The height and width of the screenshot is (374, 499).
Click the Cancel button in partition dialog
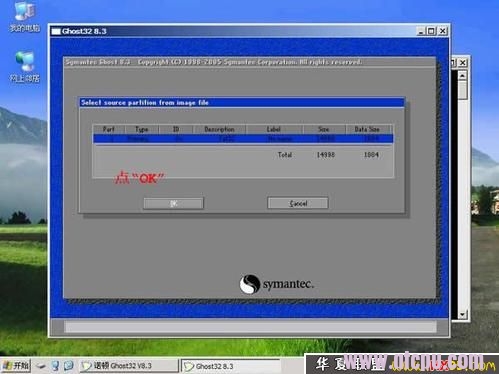point(298,203)
